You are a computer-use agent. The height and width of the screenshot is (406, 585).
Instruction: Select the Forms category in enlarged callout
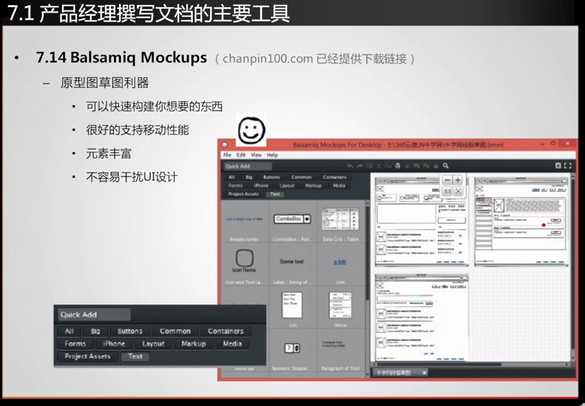[x=75, y=344]
